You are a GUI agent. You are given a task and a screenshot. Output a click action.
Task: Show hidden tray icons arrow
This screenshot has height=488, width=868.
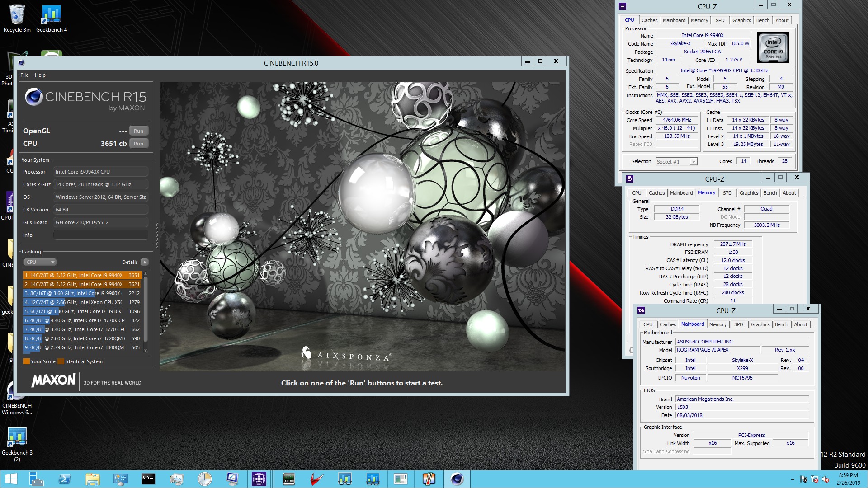tap(792, 479)
